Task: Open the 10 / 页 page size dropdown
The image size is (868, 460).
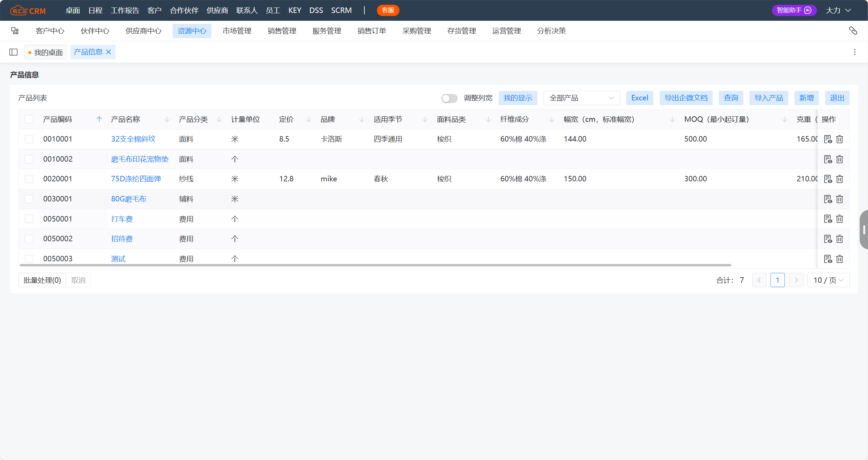Action: pos(828,280)
